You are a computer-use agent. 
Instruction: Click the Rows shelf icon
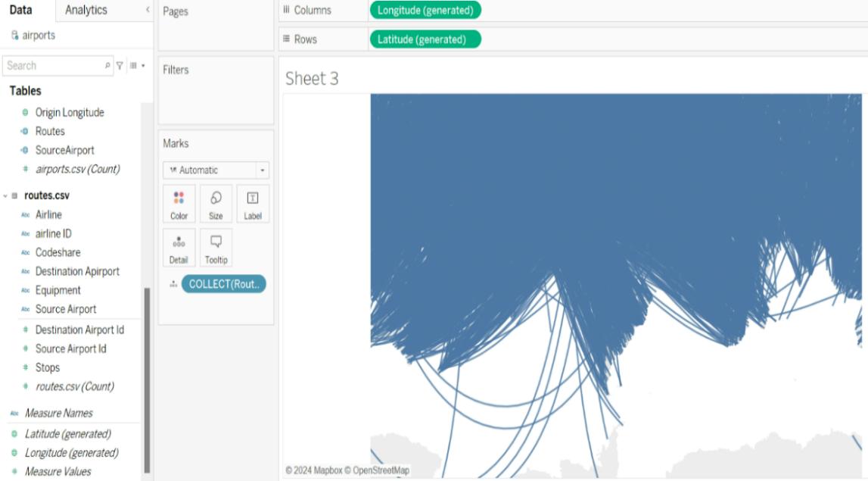pyautogui.click(x=286, y=39)
